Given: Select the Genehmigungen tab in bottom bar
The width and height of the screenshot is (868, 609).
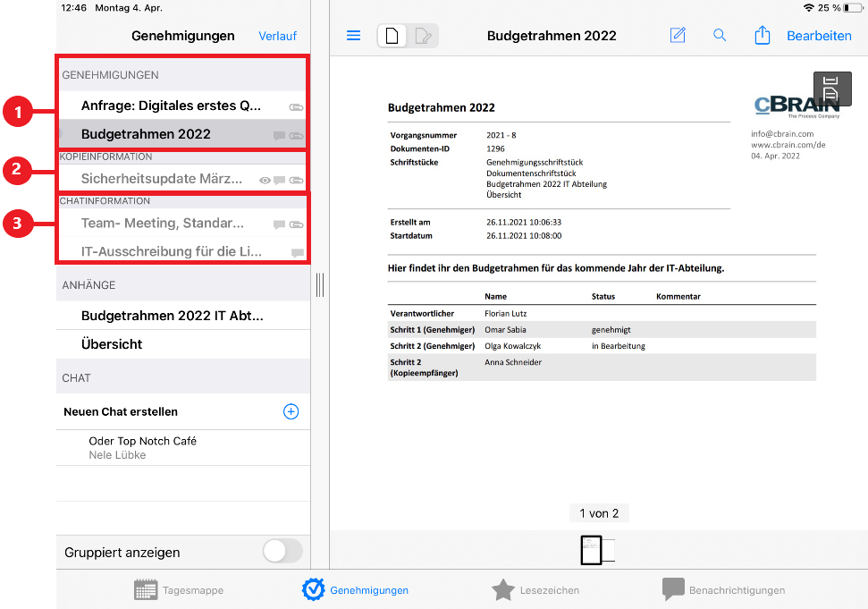Looking at the screenshot, I should point(355,590).
